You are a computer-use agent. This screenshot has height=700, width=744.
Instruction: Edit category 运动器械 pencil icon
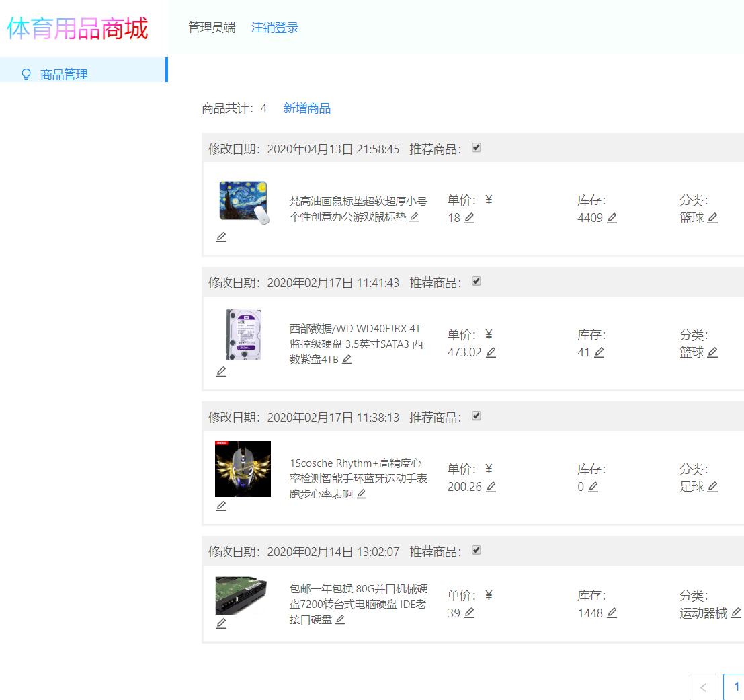[x=736, y=613]
